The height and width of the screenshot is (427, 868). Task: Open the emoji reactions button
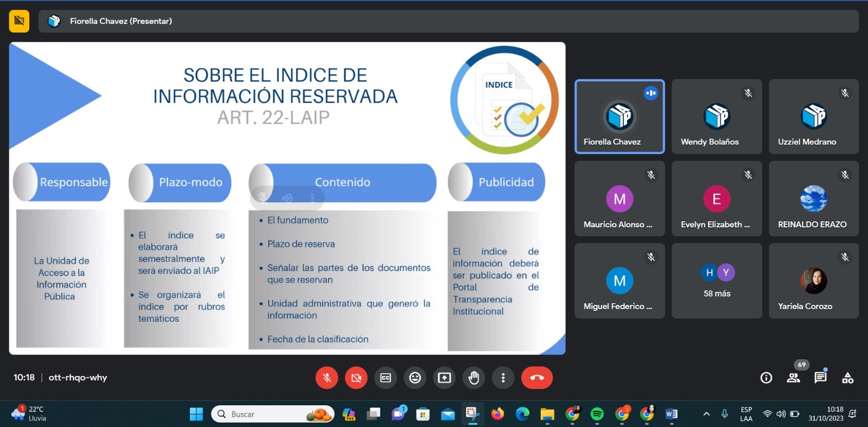pos(415,378)
